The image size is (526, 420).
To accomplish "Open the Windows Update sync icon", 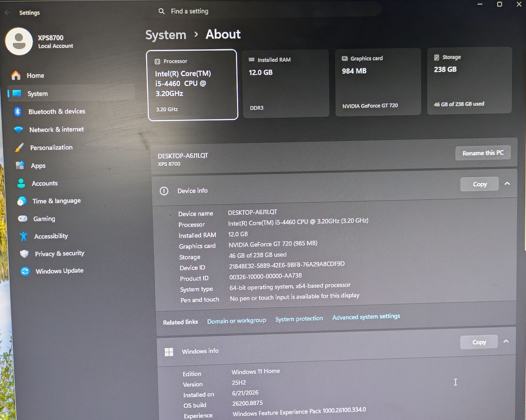I will pyautogui.click(x=25, y=271).
